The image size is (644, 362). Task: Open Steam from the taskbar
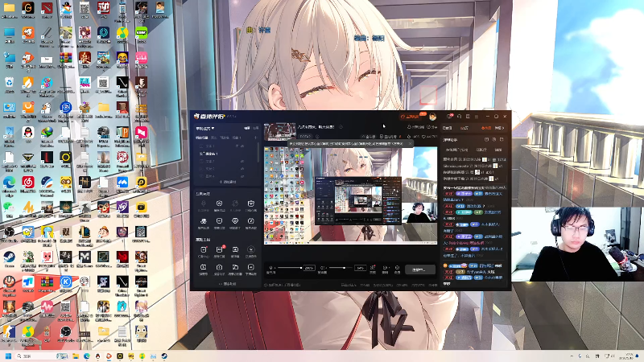coord(164,356)
